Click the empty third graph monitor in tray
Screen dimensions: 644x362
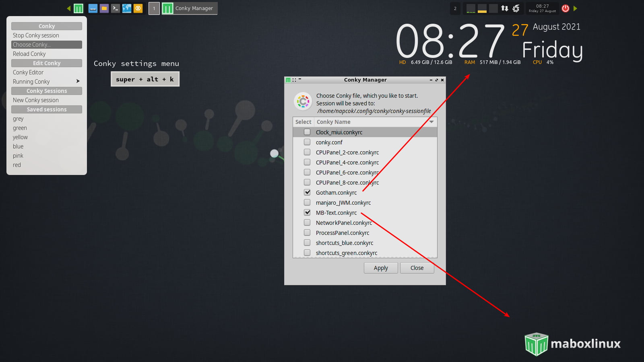coord(493,8)
